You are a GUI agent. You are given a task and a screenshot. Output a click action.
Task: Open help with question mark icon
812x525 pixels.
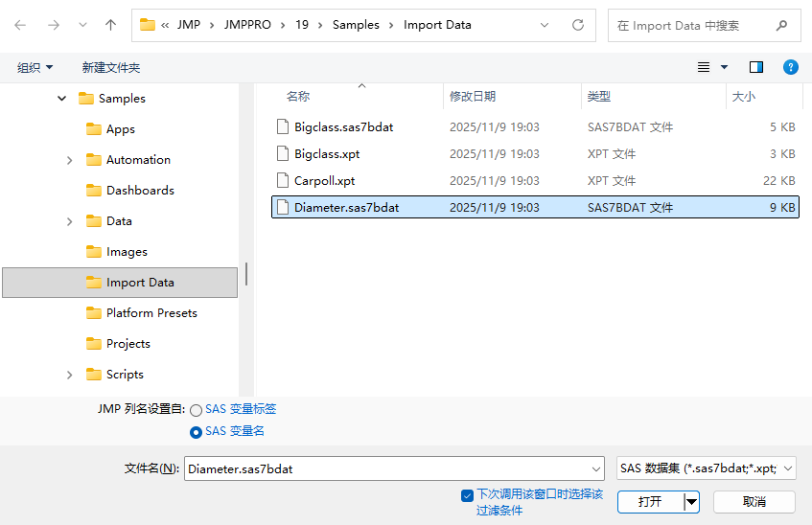pos(790,67)
